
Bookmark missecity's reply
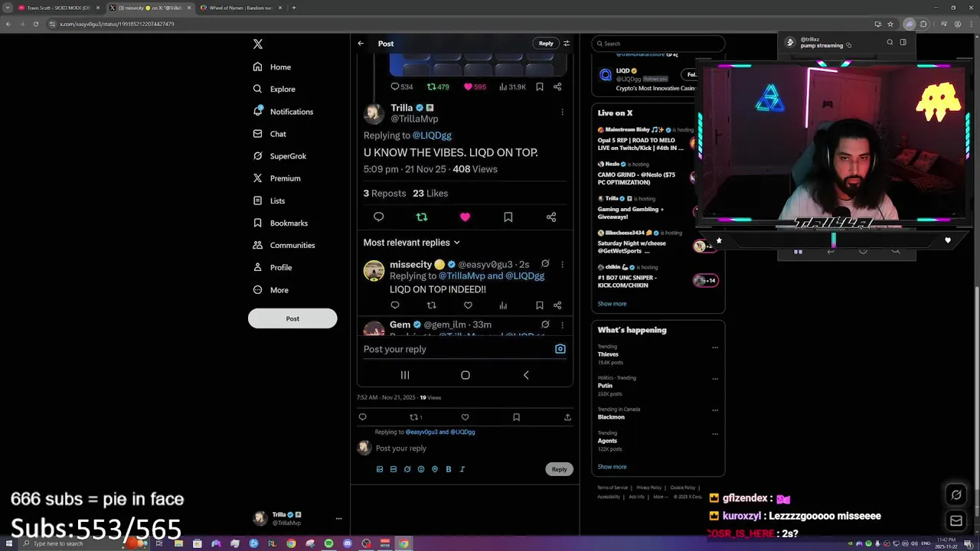540,305
